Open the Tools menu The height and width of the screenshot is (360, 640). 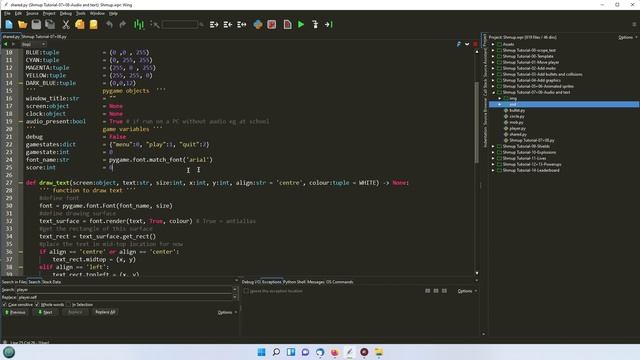(x=81, y=13)
